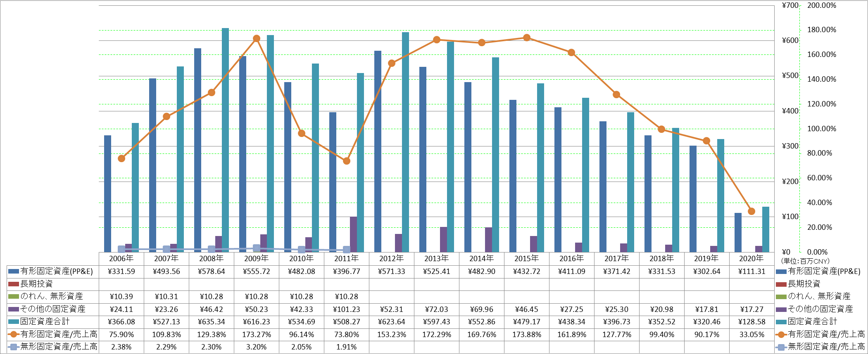Screen dimensions: 868x354
Task: Select その他 cell ¥17.27 for 2020
Action: click(751, 309)
